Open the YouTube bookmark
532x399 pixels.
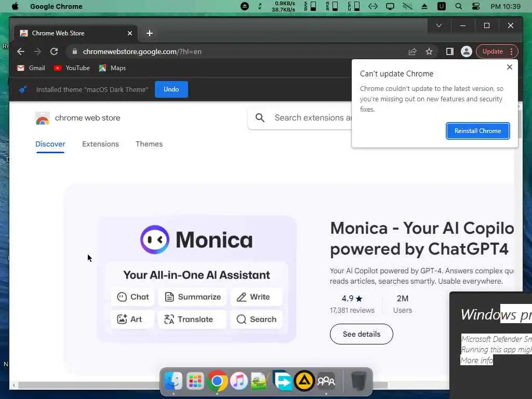72,68
